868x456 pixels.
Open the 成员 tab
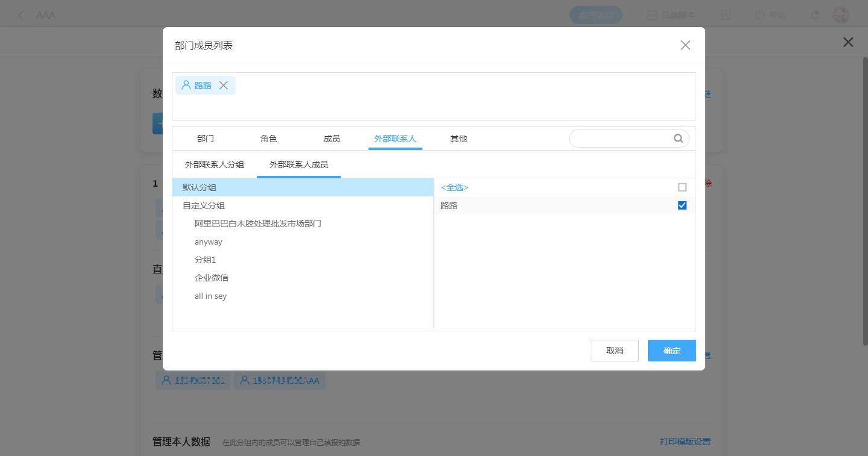tap(332, 139)
